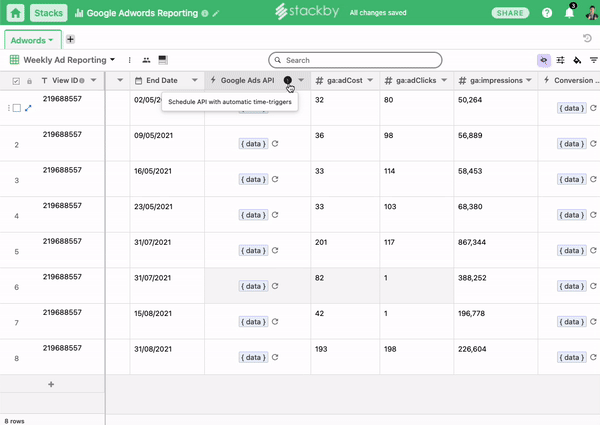The width and height of the screenshot is (600, 425).
Task: Expand row 1 record view
Action: click(28, 108)
